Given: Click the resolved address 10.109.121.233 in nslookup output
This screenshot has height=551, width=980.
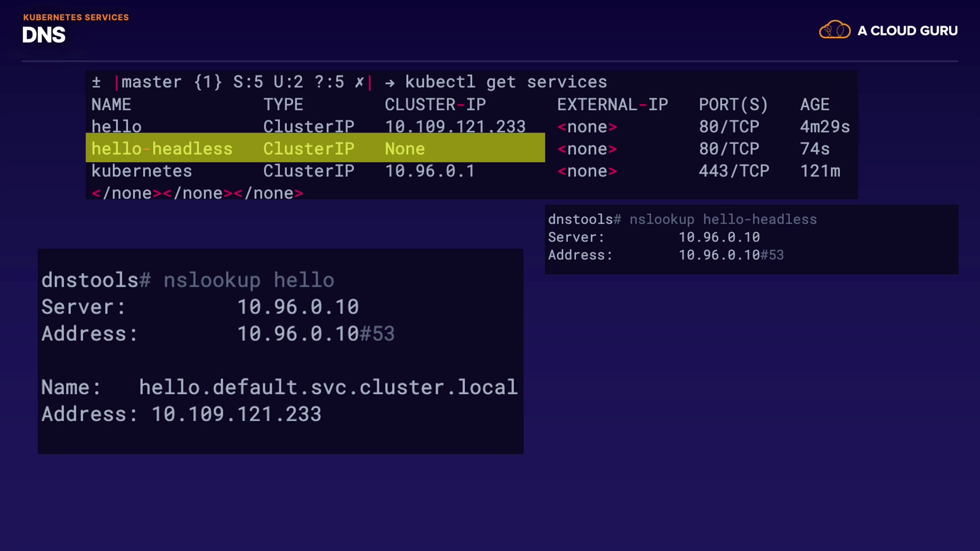Looking at the screenshot, I should 236,414.
